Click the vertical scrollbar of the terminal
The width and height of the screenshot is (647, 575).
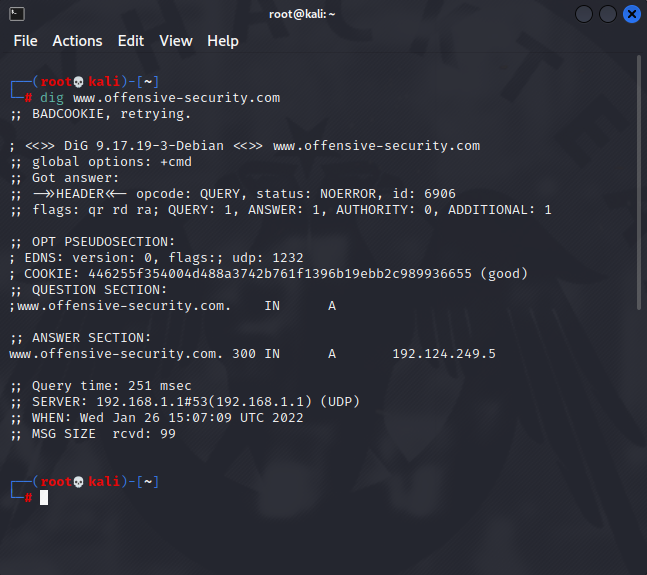(x=639, y=183)
